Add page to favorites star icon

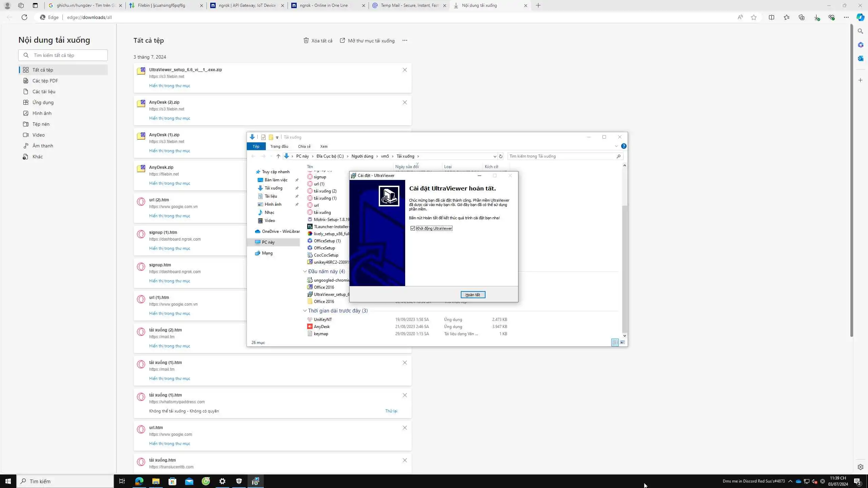tap(753, 17)
